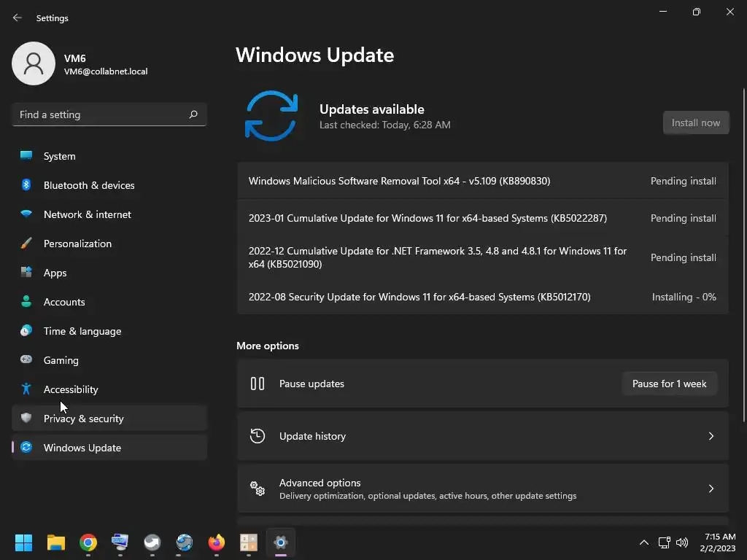
Task: Open the Gaming settings category
Action: coord(109,359)
